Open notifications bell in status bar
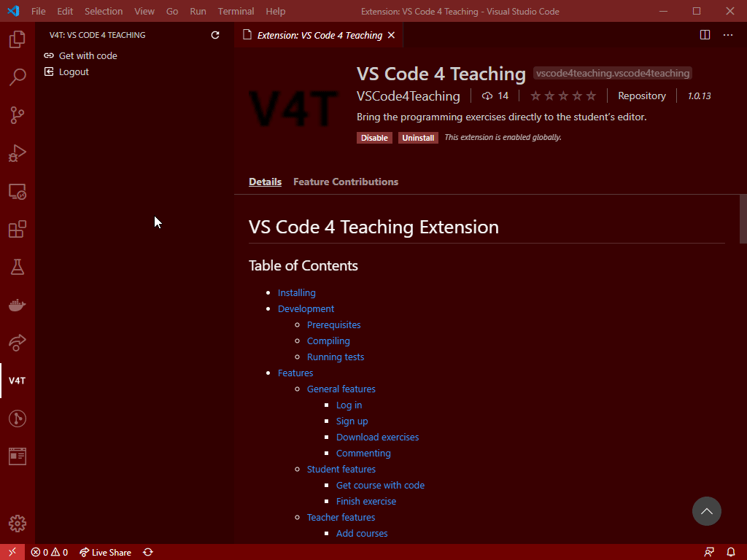747x560 pixels. pos(731,552)
